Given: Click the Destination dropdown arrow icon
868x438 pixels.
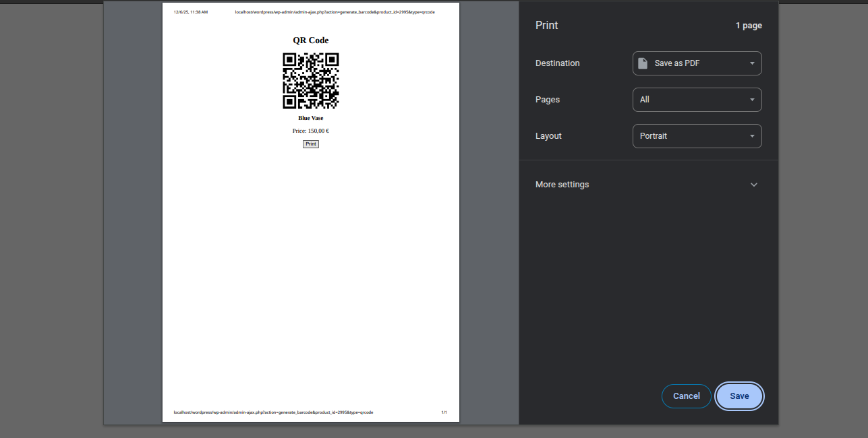Looking at the screenshot, I should point(751,63).
